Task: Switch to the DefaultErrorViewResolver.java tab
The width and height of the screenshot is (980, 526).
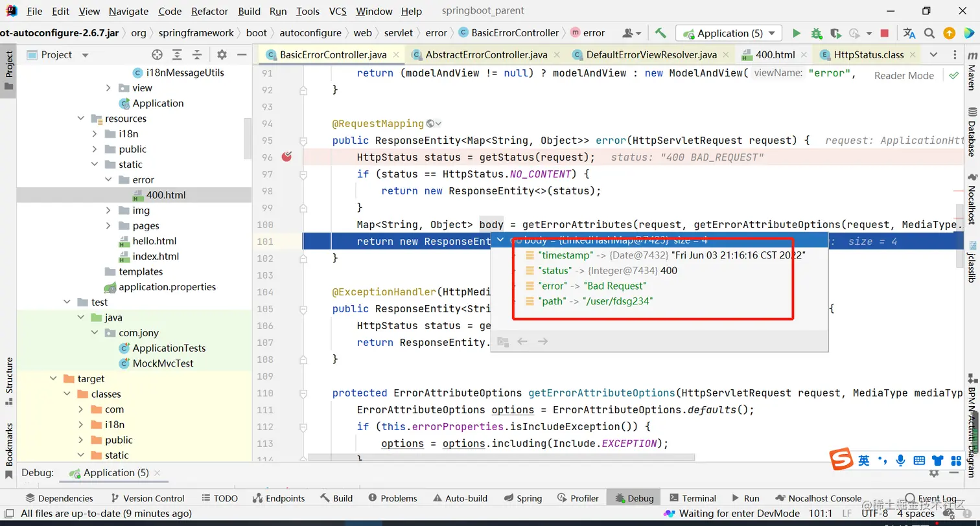Action: click(651, 54)
